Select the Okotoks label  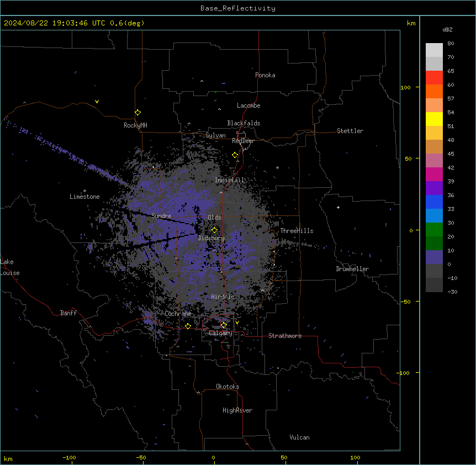pyautogui.click(x=228, y=387)
